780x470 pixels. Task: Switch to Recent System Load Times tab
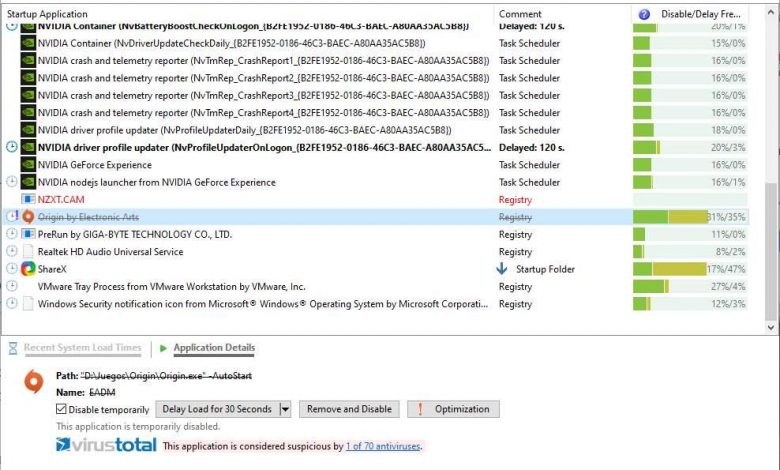83,348
